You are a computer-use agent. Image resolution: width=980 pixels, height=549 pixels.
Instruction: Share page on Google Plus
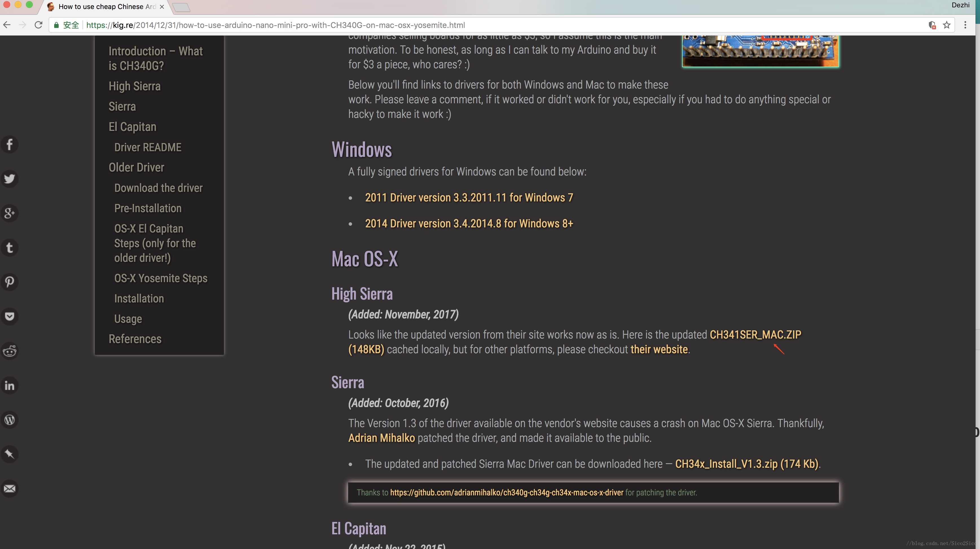point(10,214)
